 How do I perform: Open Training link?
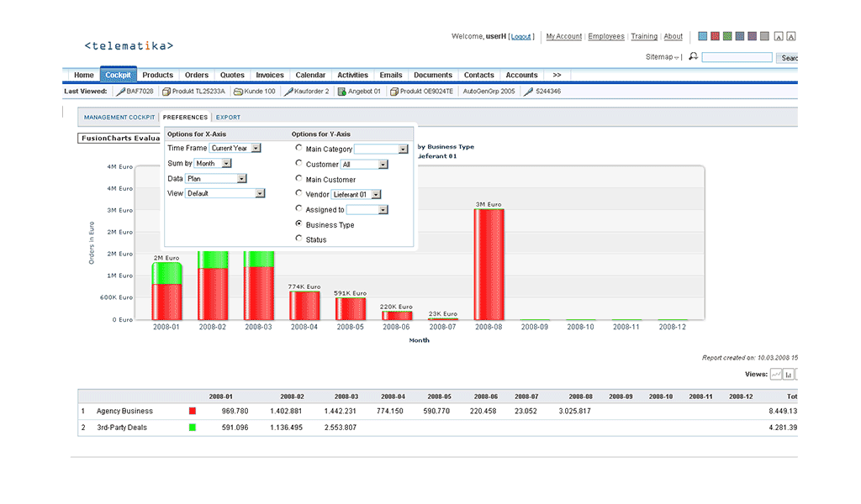[644, 36]
